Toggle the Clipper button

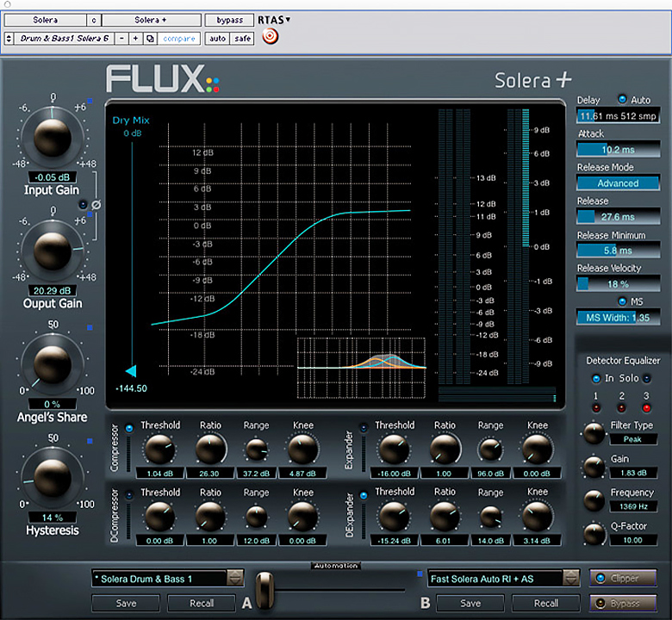(x=622, y=578)
